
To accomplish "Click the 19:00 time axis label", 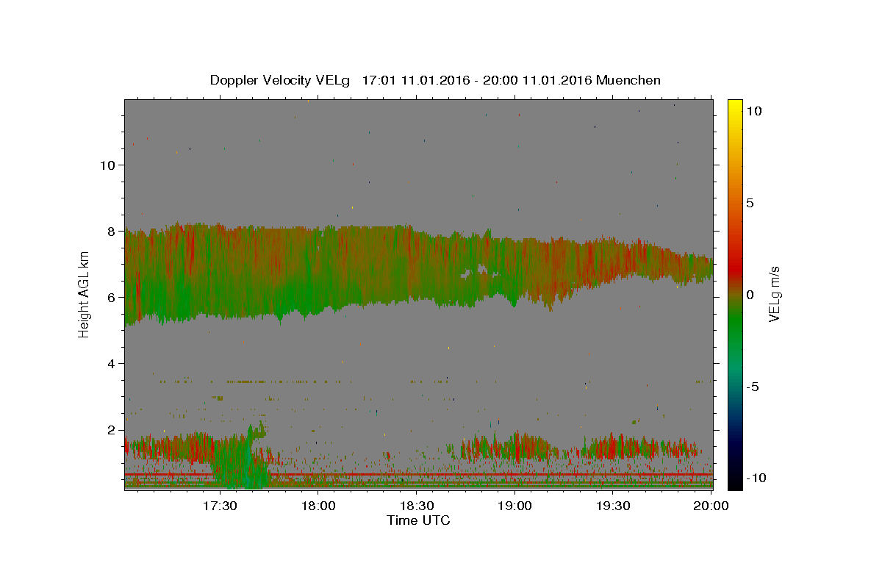I will [514, 506].
